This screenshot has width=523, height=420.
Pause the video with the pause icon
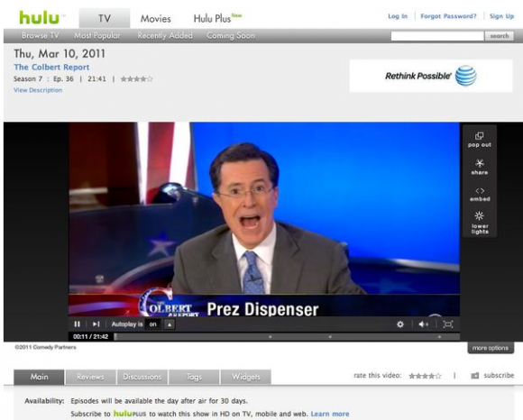click(x=77, y=324)
